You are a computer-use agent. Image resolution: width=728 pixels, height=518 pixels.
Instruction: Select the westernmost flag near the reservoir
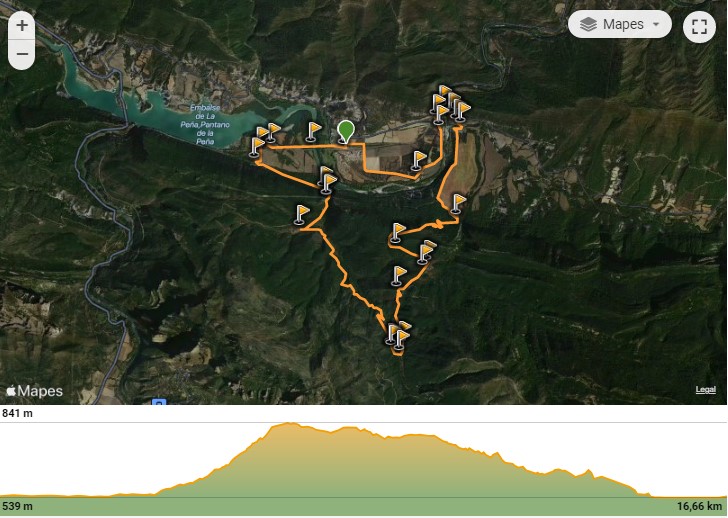[256, 147]
